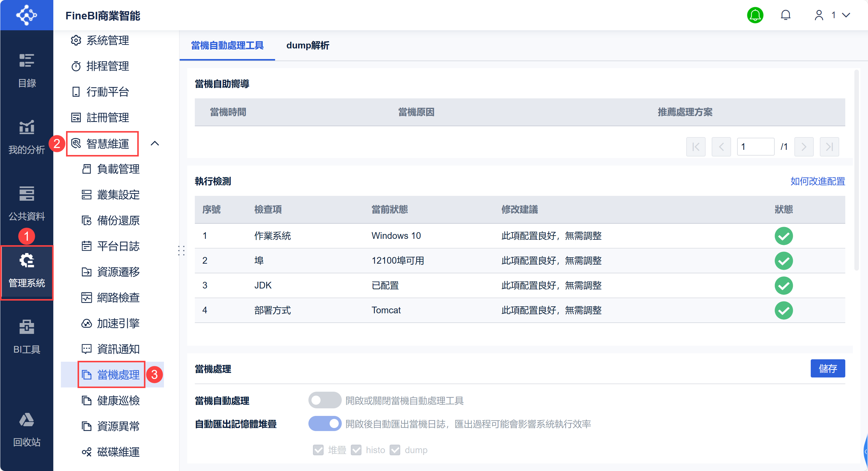Open 註冊管理 in the menu

(x=100, y=117)
